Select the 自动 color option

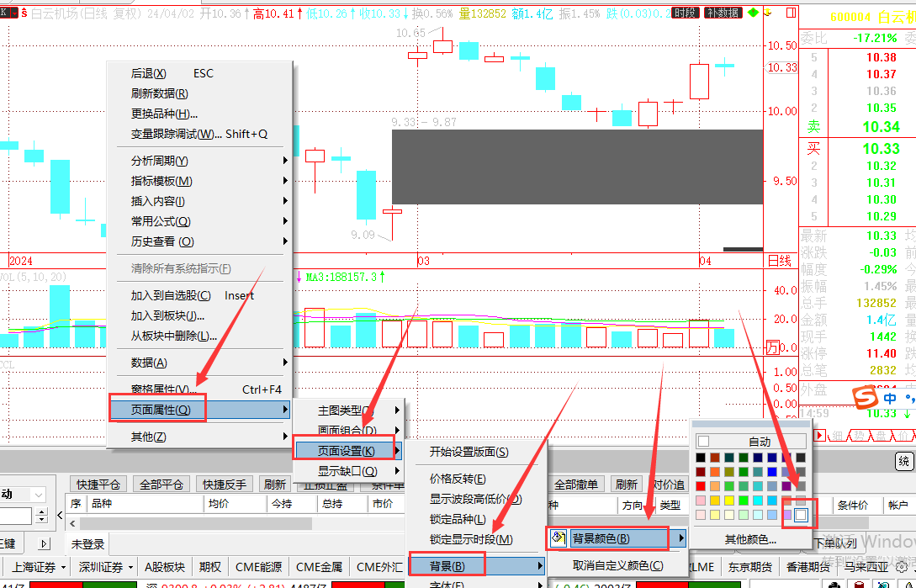[x=751, y=442]
